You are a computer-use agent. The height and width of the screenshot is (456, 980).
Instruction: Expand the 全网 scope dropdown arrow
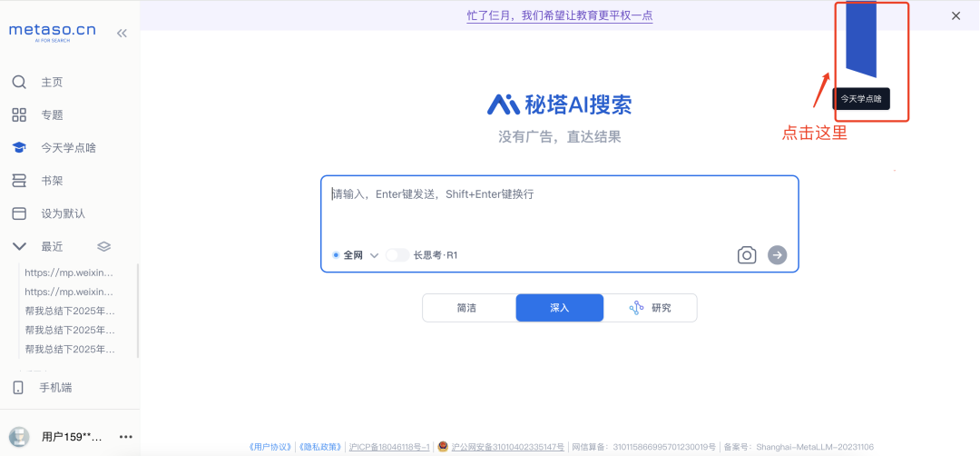pyautogui.click(x=375, y=255)
